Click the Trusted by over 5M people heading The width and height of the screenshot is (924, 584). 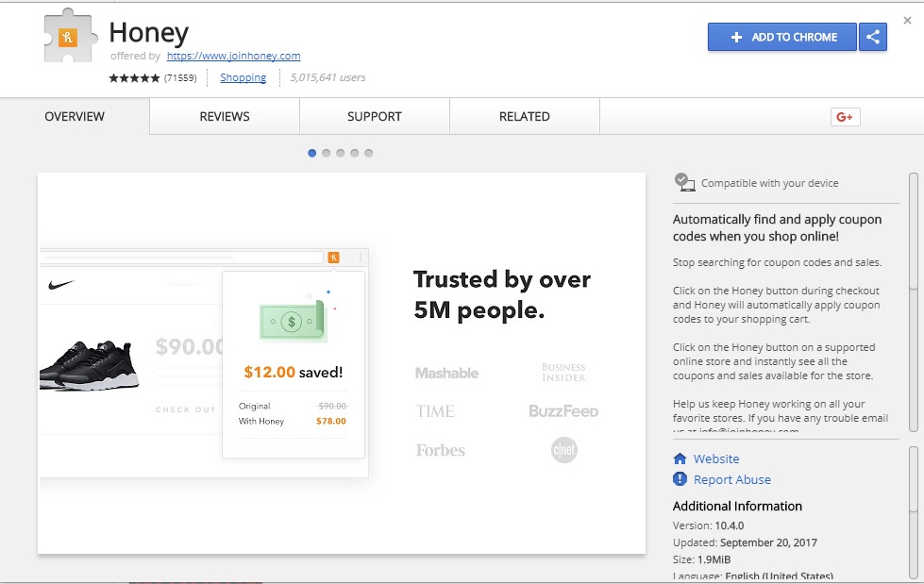[x=502, y=294]
